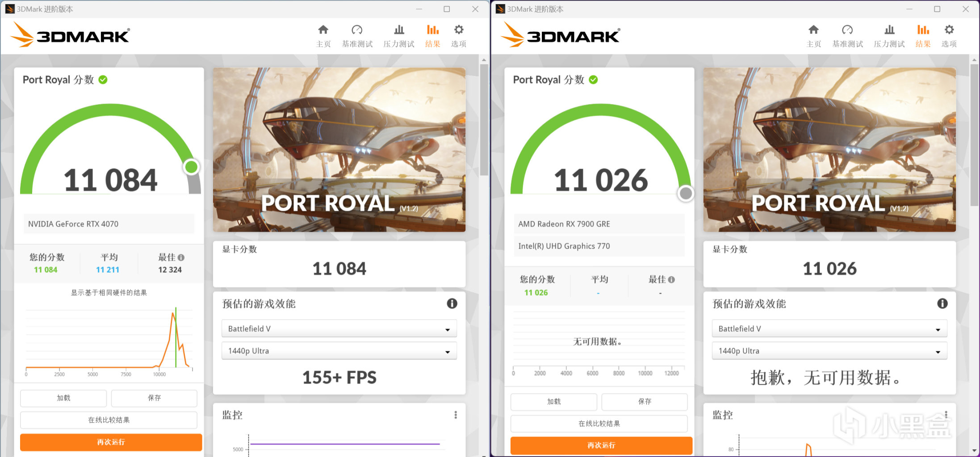Viewport: 980px width, 457px height.
Task: Click green validation checkmark beside RX 7900 GRE score
Action: (x=593, y=80)
